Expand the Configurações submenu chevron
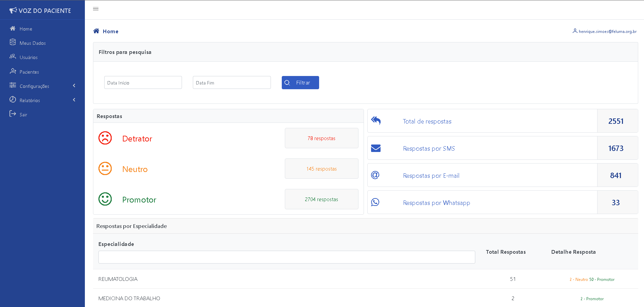 point(74,85)
